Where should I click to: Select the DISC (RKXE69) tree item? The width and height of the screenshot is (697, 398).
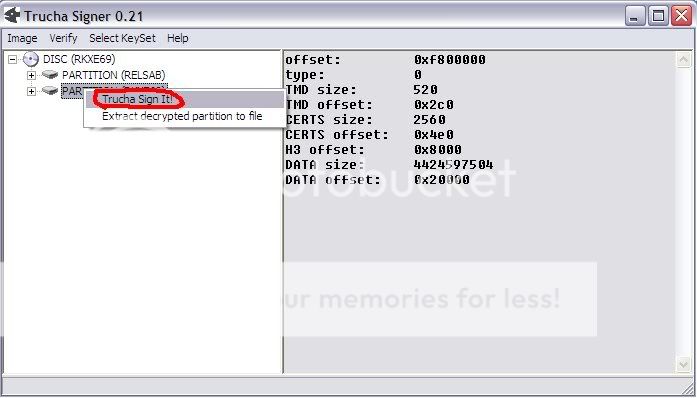(79, 59)
